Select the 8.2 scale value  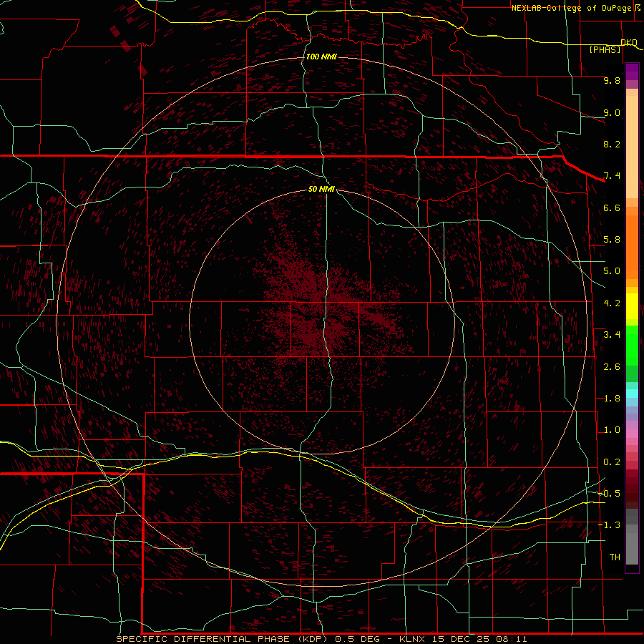(612, 144)
